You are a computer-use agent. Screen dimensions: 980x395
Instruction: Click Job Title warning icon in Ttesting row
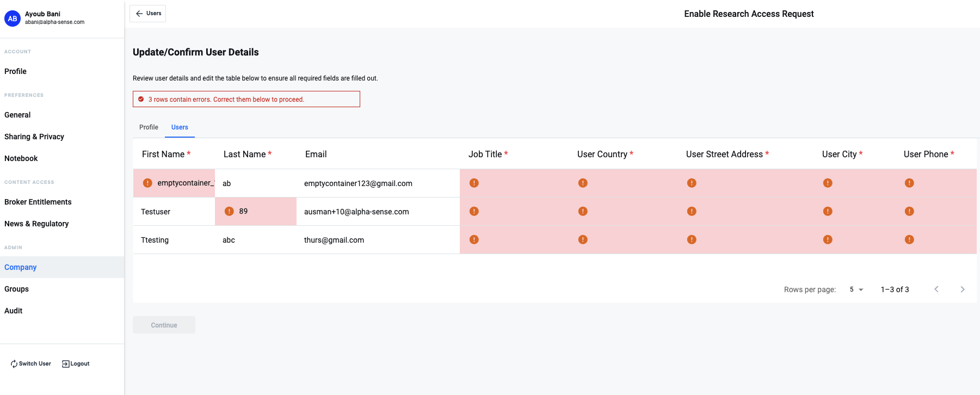tap(474, 239)
